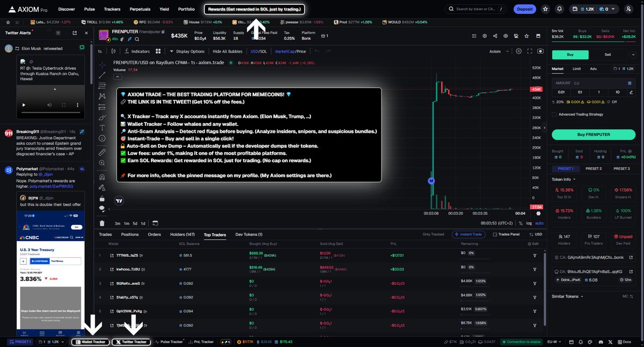This screenshot has width=644, height=347.
Task: Delete drawings with the trash icon
Action: pos(102,223)
